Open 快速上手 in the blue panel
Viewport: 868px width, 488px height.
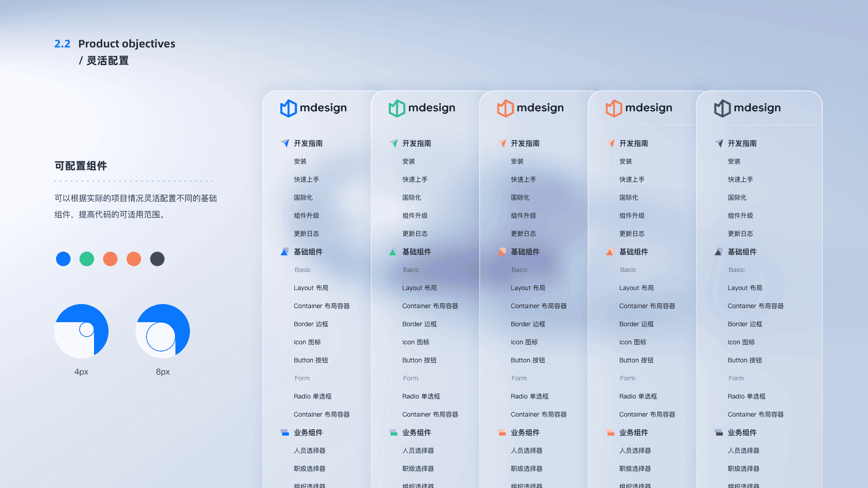306,179
